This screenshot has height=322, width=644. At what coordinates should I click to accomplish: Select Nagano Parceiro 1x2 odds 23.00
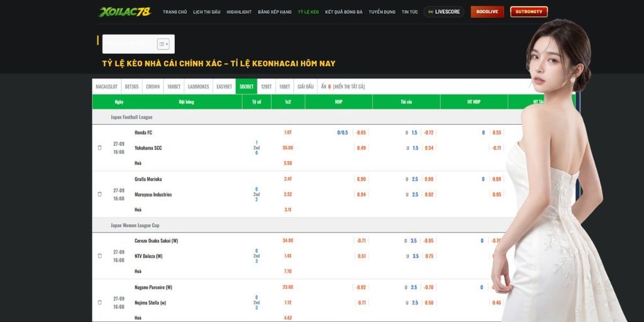(288, 287)
